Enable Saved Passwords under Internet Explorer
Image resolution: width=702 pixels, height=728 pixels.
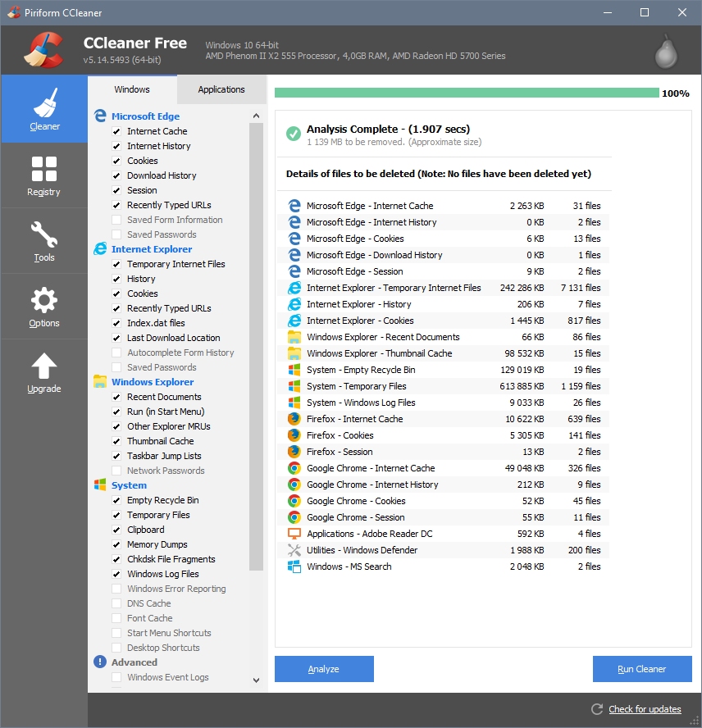tap(116, 367)
